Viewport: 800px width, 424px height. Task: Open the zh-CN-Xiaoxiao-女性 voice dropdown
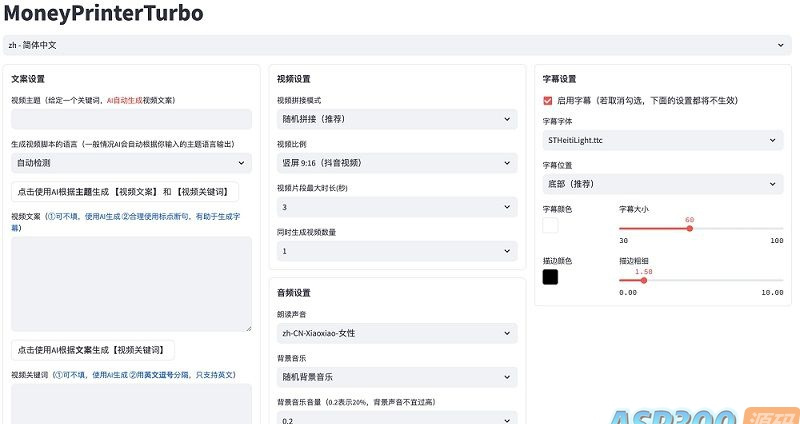[x=397, y=333]
